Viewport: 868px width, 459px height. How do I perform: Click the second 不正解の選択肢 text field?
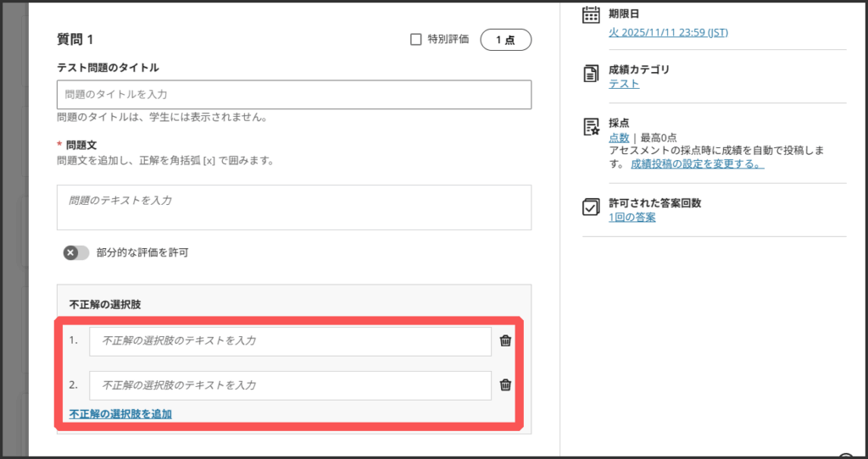(x=290, y=385)
